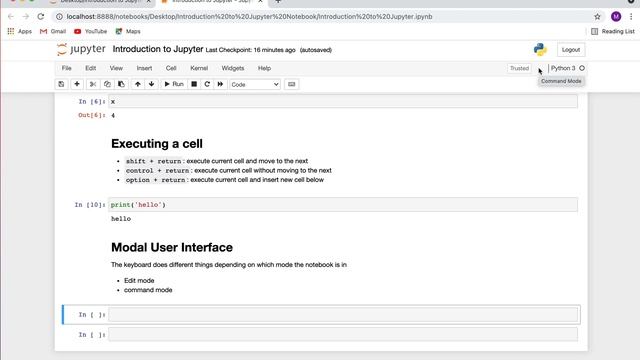Restart kernel and rerun all cells

[x=220, y=84]
